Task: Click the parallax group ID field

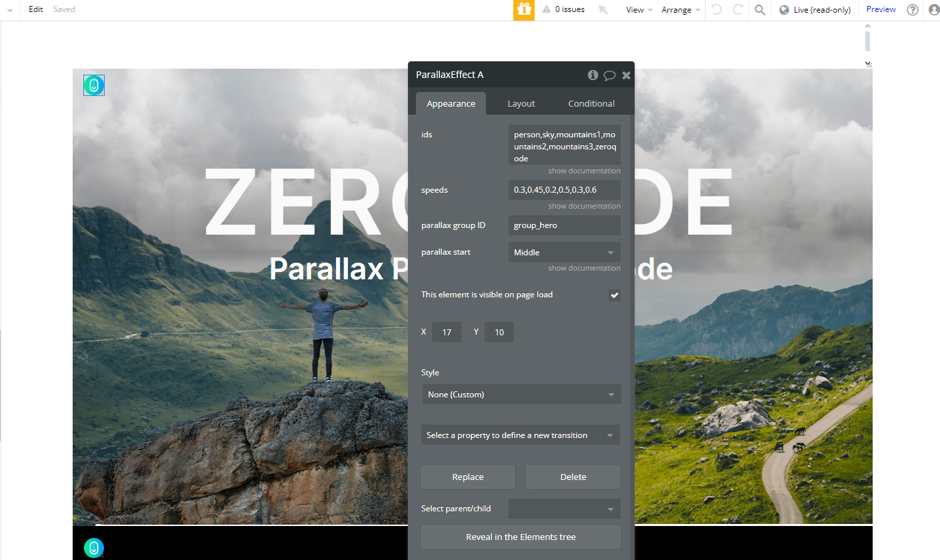Action: [565, 225]
